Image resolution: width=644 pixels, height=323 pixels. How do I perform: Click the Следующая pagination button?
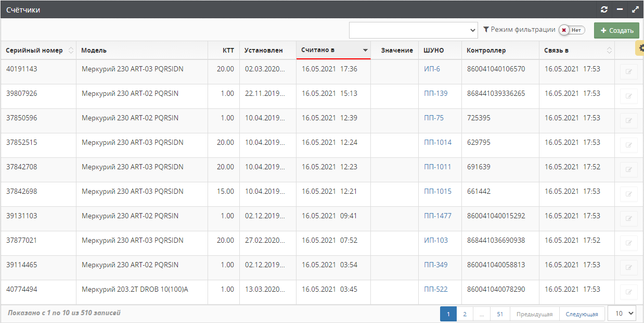(x=582, y=314)
